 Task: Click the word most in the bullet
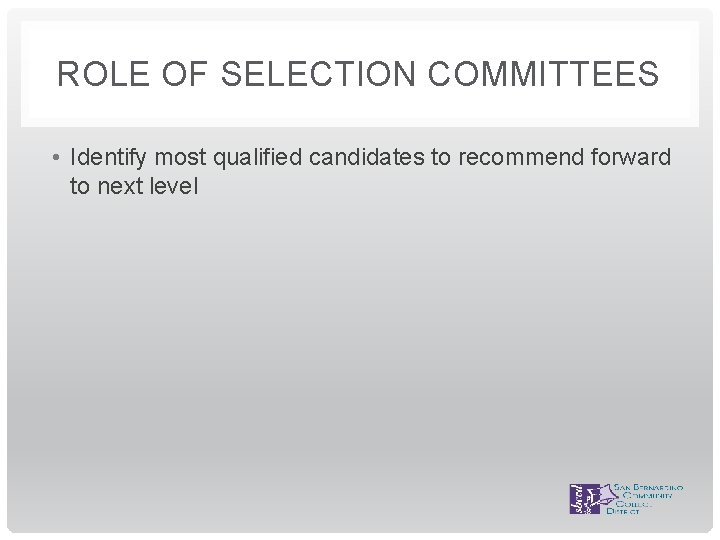(x=180, y=158)
